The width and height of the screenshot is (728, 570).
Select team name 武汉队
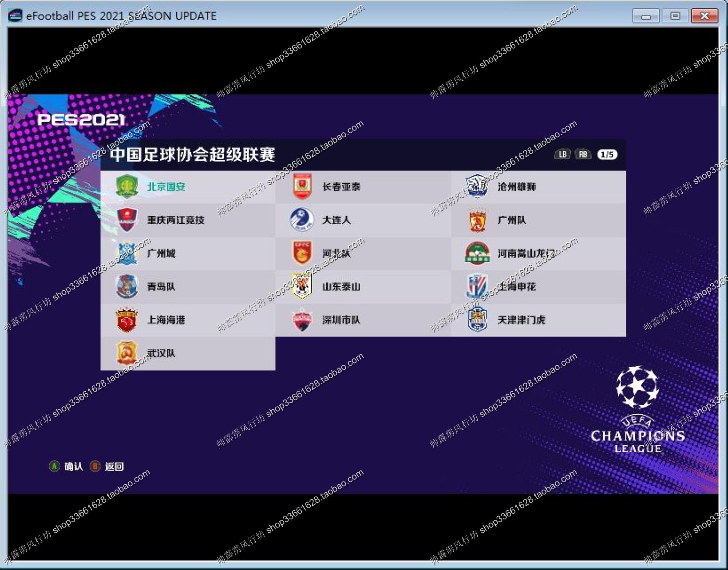coord(161,353)
